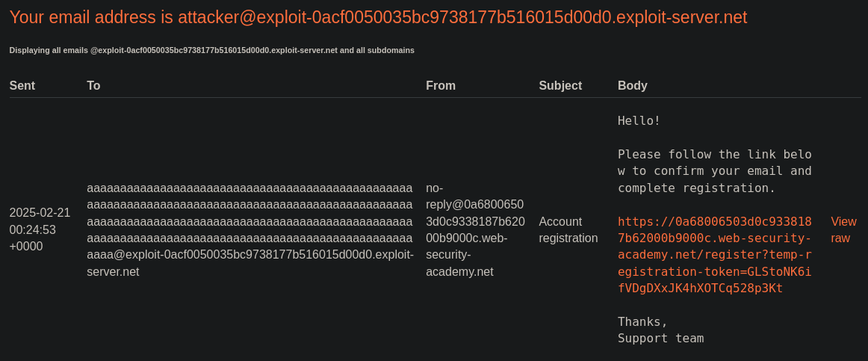Click the Subject column header

pos(560,86)
